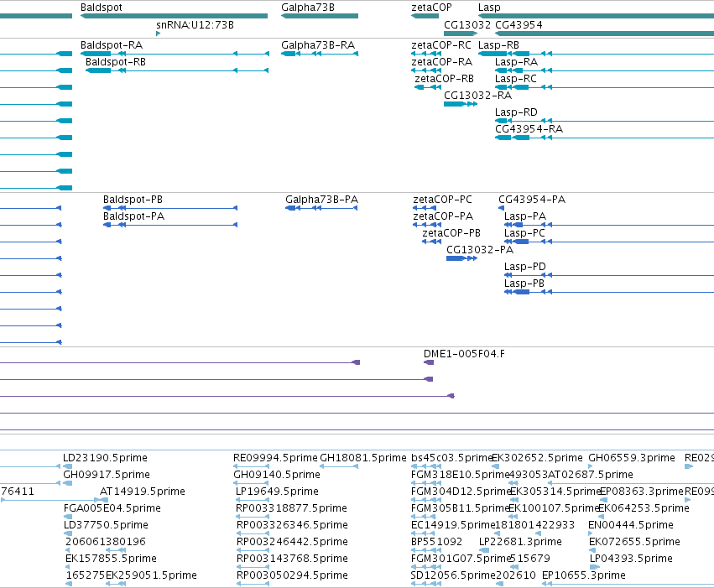Select GH09917.5prime EST

coord(67,483)
